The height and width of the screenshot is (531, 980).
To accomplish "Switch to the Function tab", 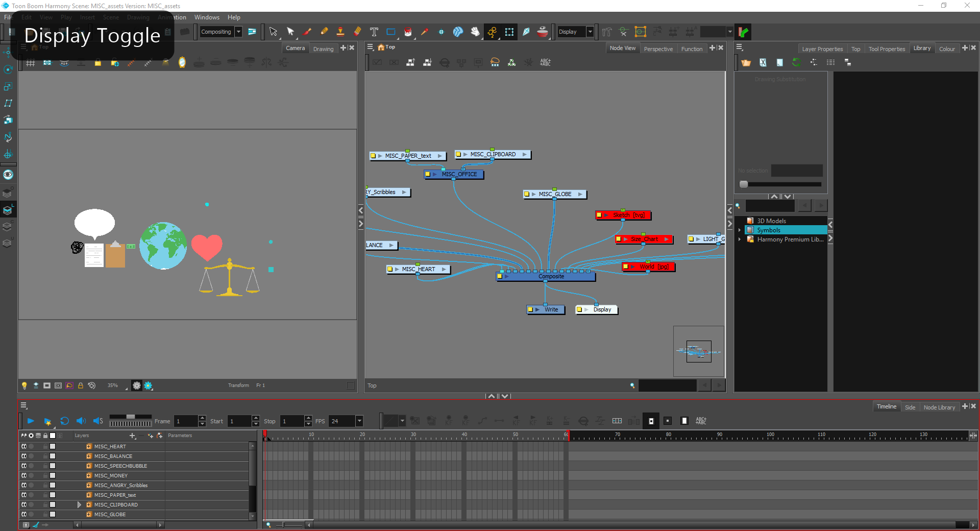I will 692,49.
